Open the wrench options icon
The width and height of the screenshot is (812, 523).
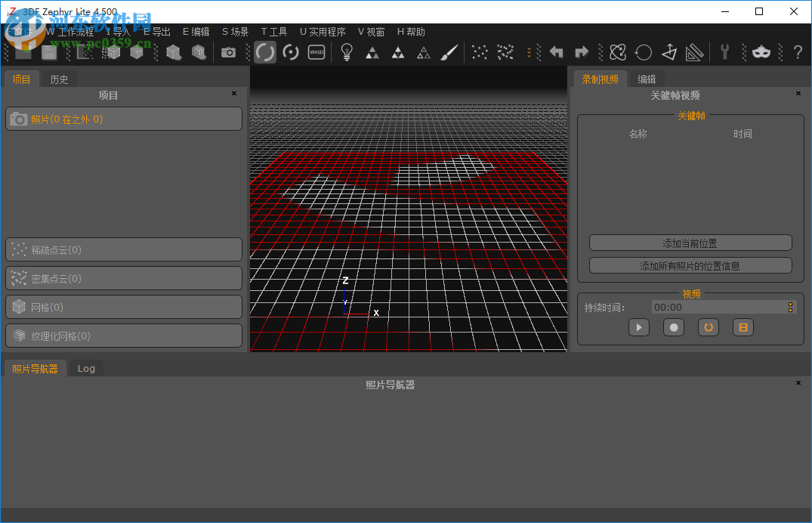(725, 52)
